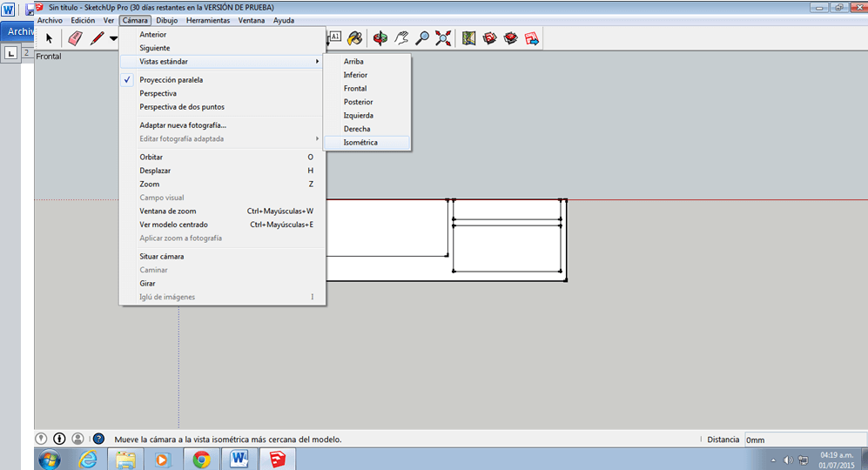The image size is (868, 470).
Task: Open the Ver menu
Action: (x=109, y=21)
